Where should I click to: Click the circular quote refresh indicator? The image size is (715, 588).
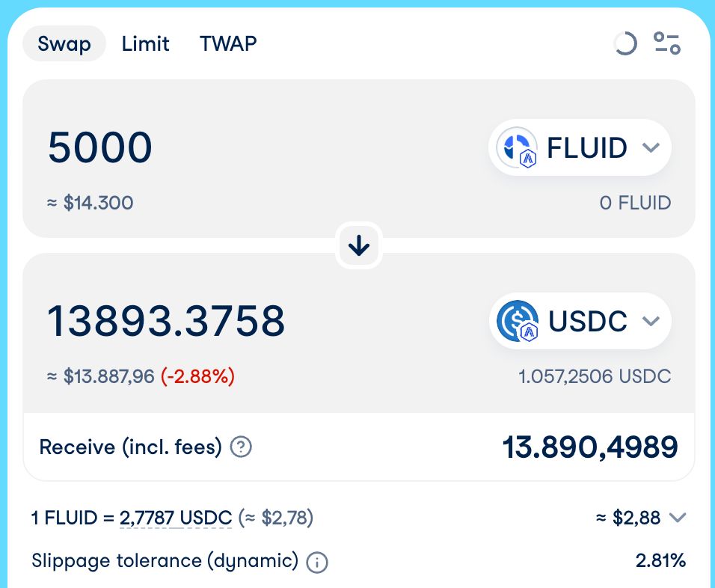(x=625, y=43)
